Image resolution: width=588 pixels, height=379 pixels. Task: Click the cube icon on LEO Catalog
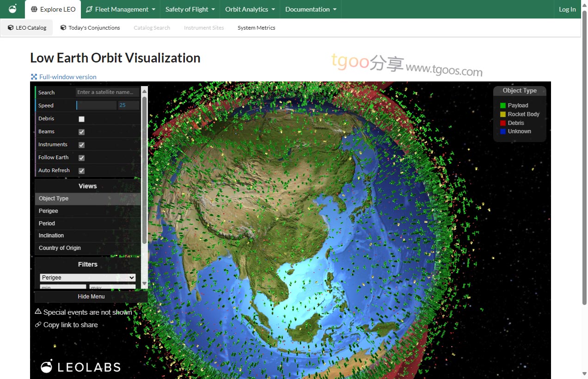click(x=11, y=28)
